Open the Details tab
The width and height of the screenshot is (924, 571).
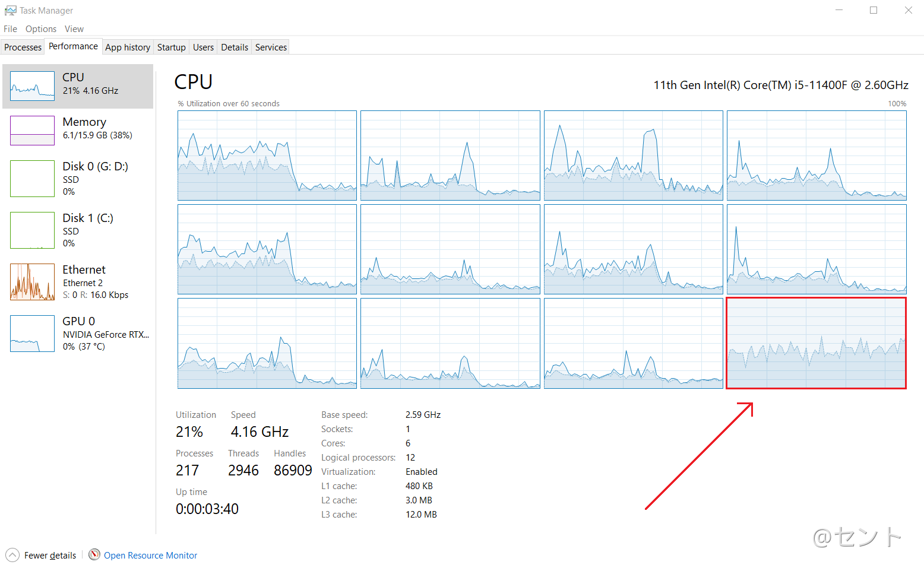235,47
